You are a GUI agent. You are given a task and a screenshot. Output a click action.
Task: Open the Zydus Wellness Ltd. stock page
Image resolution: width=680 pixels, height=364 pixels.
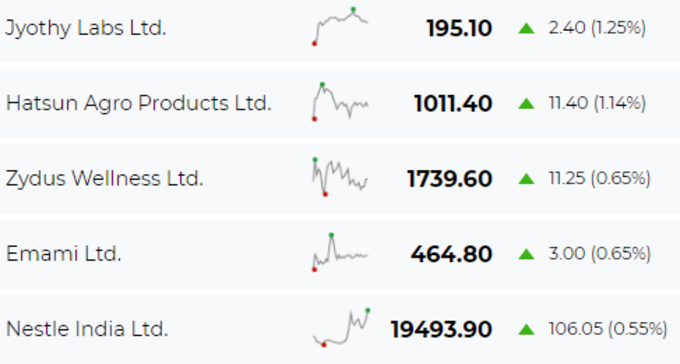(x=105, y=179)
